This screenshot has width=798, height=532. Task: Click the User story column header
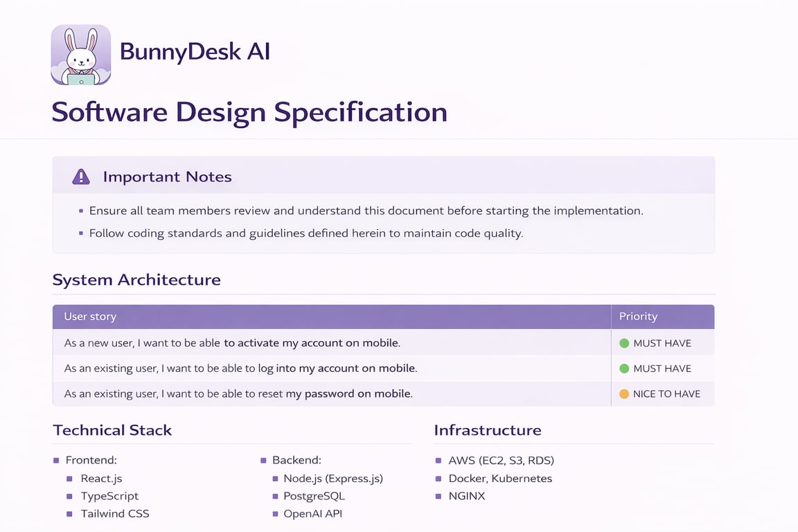click(90, 317)
